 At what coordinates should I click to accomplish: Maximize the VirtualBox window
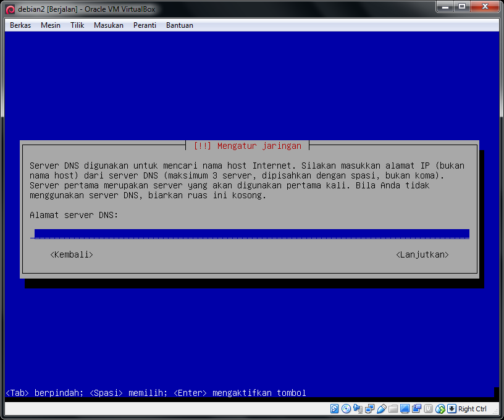click(x=462, y=6)
